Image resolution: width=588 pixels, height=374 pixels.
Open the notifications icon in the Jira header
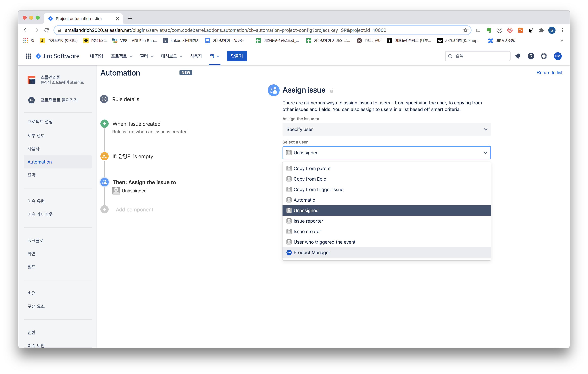[x=517, y=56]
